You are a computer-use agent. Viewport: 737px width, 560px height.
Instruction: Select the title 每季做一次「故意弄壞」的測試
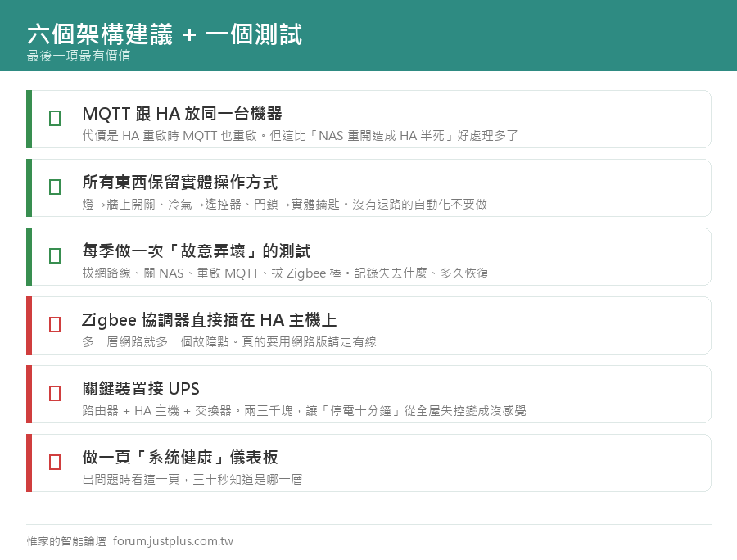(197, 251)
